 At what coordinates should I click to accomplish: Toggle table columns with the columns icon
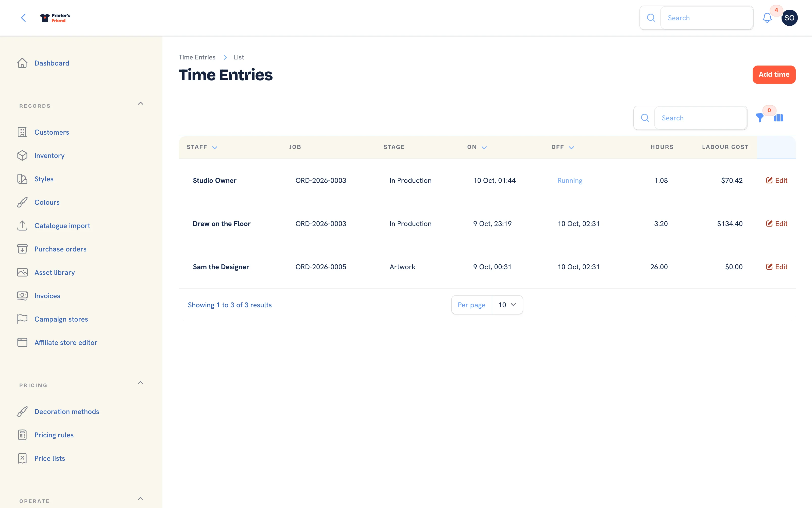coord(779,118)
